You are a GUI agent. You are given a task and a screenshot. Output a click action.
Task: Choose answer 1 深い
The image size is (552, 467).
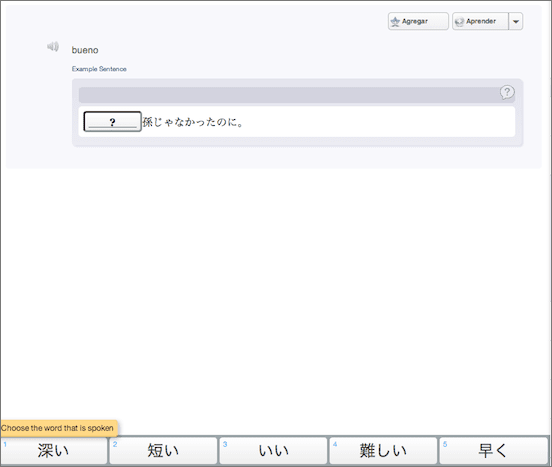click(x=54, y=450)
